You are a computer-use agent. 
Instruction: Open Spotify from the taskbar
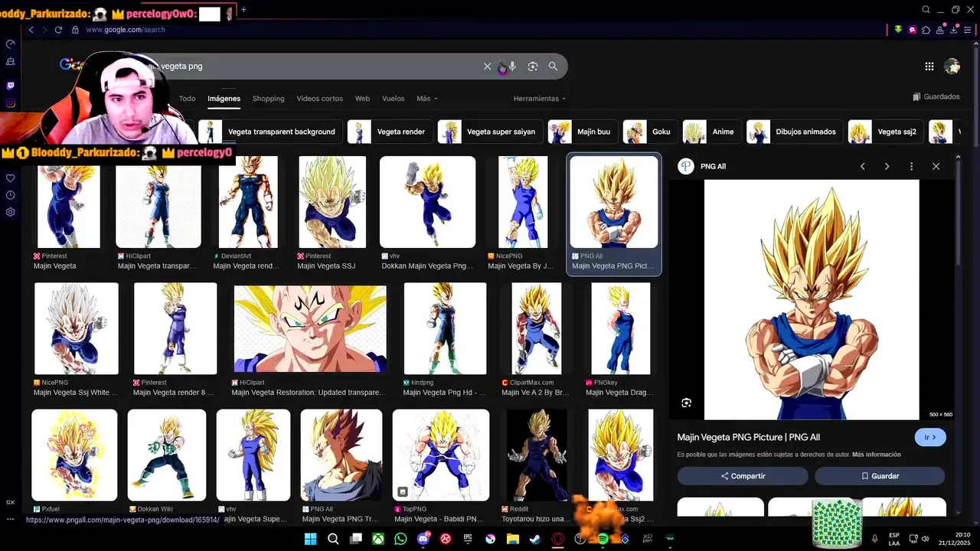click(603, 539)
